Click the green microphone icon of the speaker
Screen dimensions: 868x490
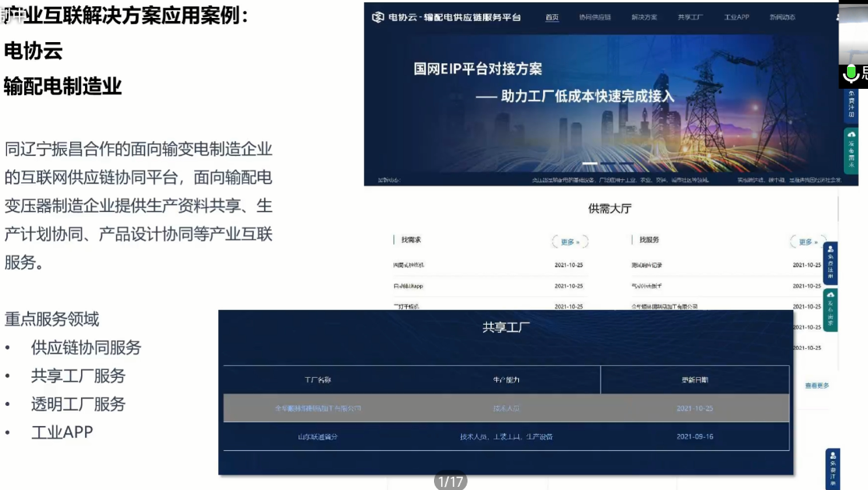click(851, 74)
